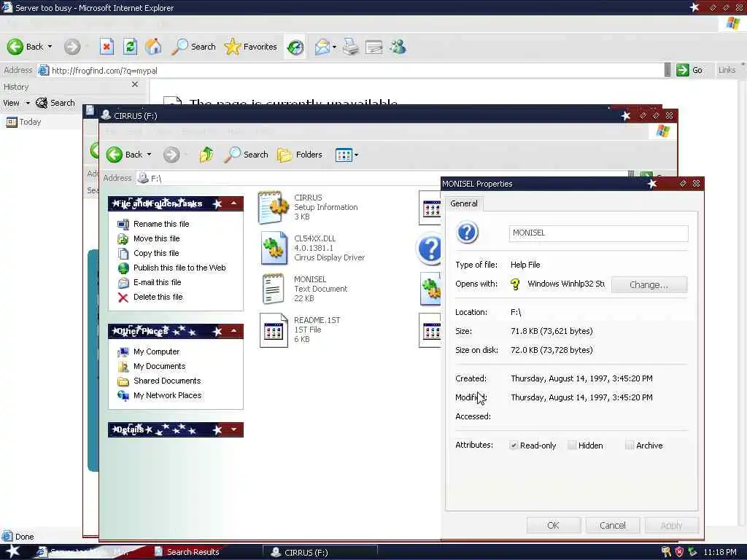Toggle the History pane icon in toolbar

pos(295,47)
